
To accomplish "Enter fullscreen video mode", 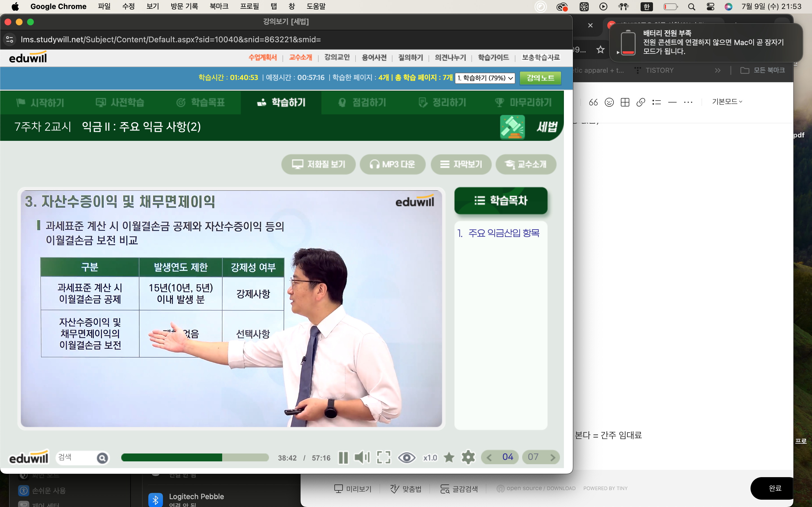I will [x=383, y=457].
